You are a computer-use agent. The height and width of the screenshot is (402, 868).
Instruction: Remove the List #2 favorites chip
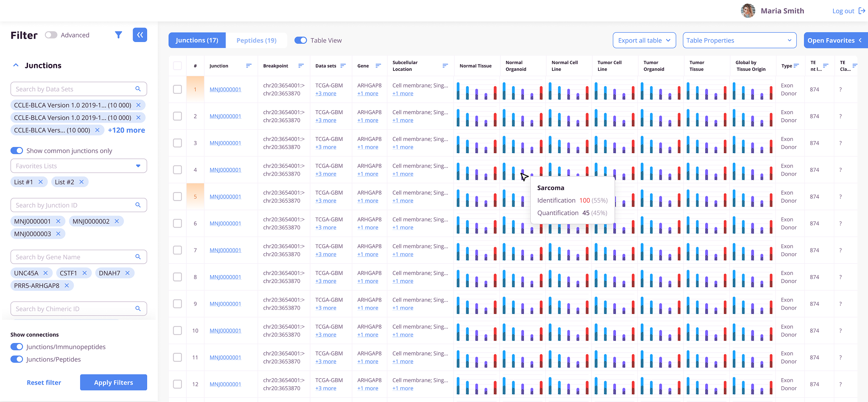[x=81, y=182]
